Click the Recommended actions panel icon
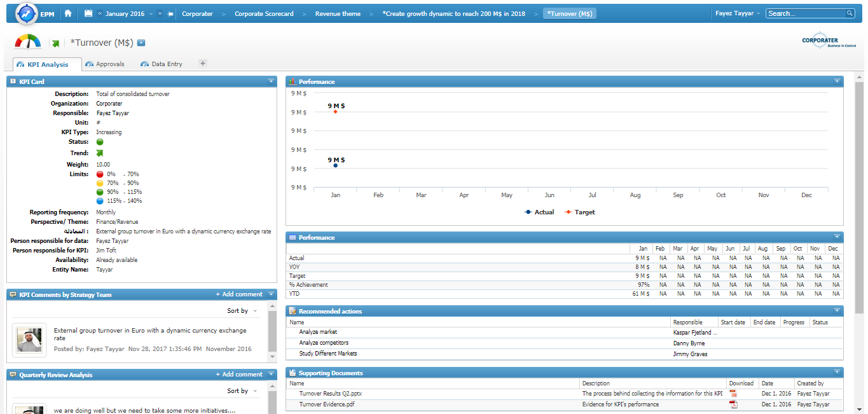This screenshot has width=868, height=414. pyautogui.click(x=293, y=311)
